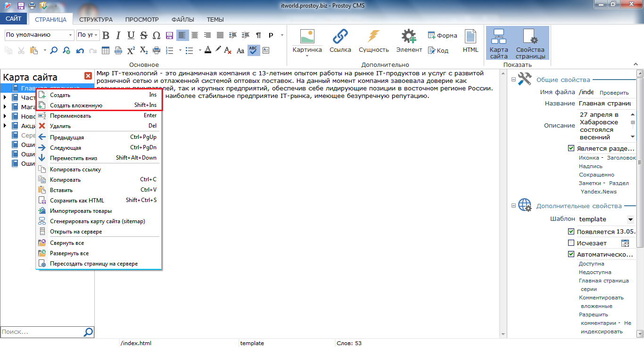The image size is (644, 347).
Task: Insert an Элемент element
Action: click(409, 41)
